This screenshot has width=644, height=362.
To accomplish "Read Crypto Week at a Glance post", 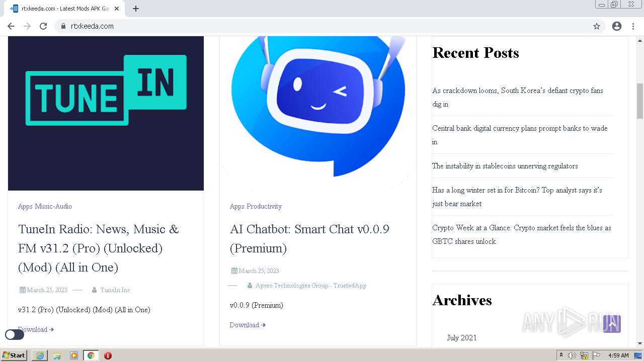I will [522, 235].
